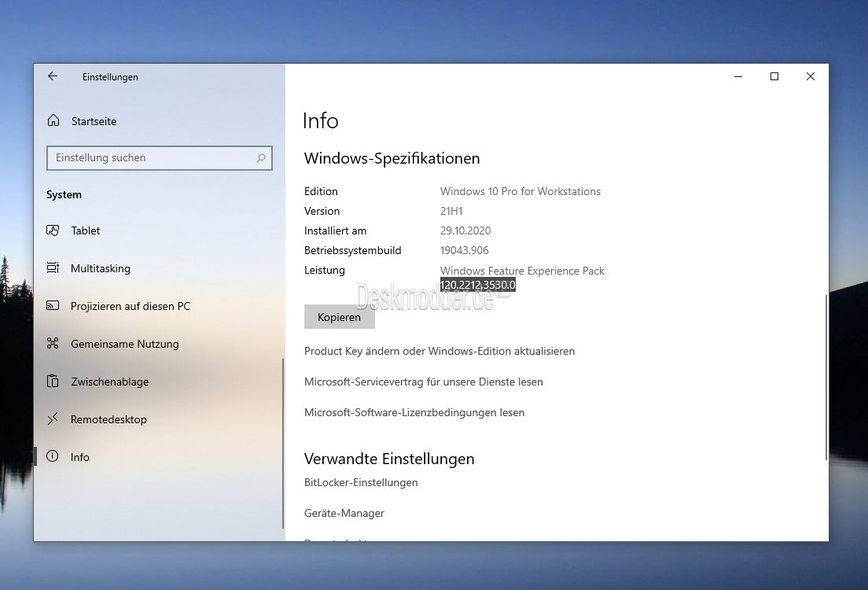Click the sidebar vertical scrollbar
Screen dimensions: 868x590
(x=283, y=443)
